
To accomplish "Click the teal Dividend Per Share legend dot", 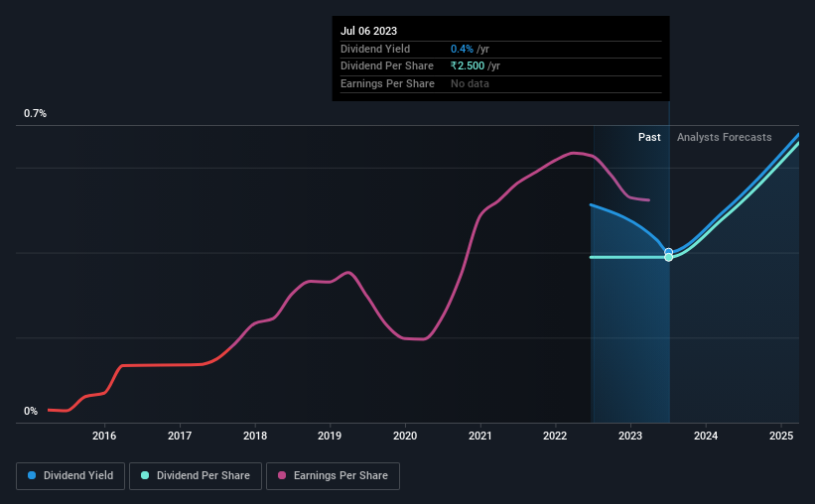I will (145, 475).
